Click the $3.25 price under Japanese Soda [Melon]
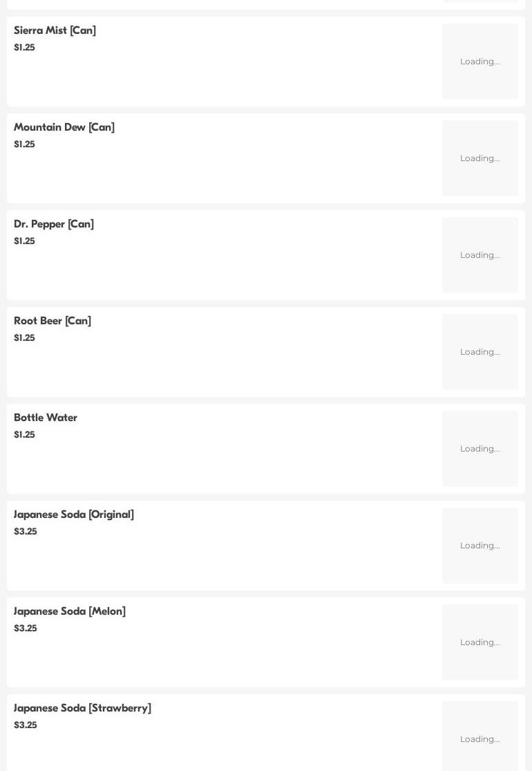Image resolution: width=532 pixels, height=771 pixels. point(26,629)
